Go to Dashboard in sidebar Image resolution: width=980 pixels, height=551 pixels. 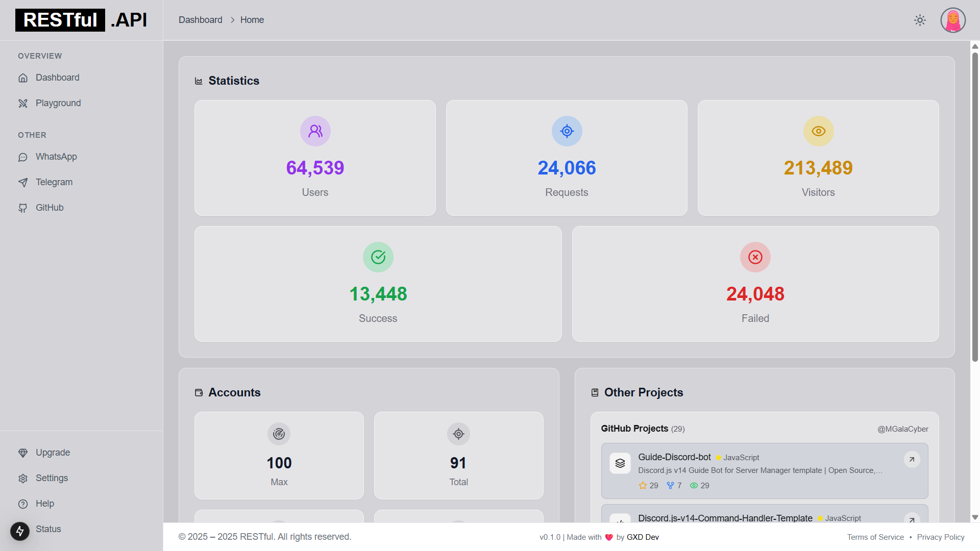pos(57,78)
